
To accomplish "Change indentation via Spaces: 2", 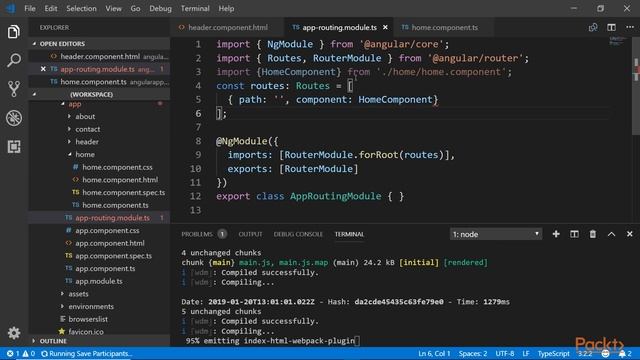I will 473,353.
